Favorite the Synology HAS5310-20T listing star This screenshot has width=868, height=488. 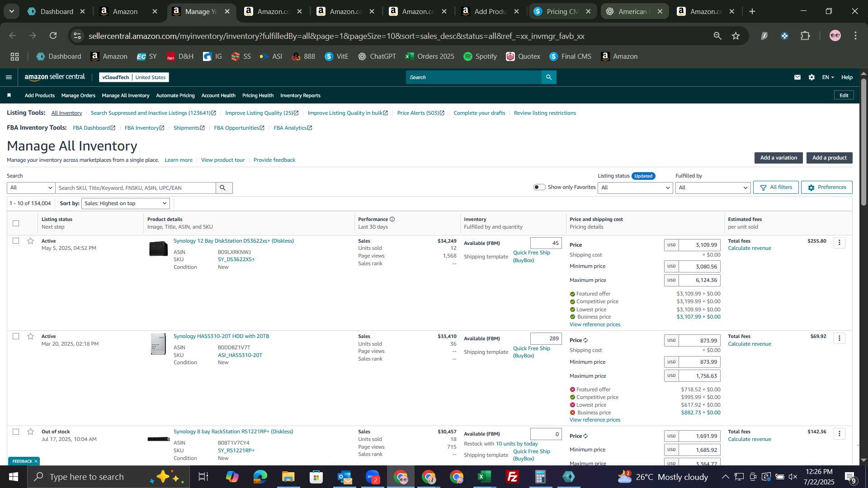point(30,336)
